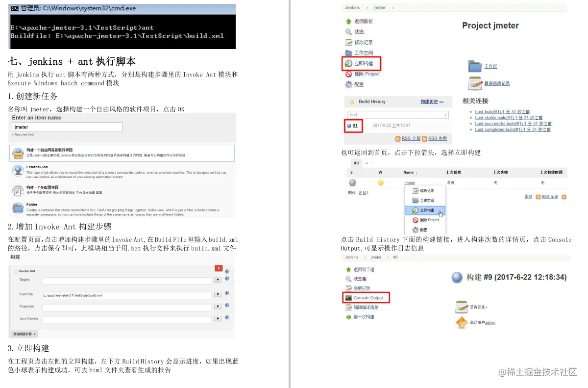This screenshot has width=588, height=388.
Task: Click the 删除 Project delete icon
Action: [x=349, y=74]
